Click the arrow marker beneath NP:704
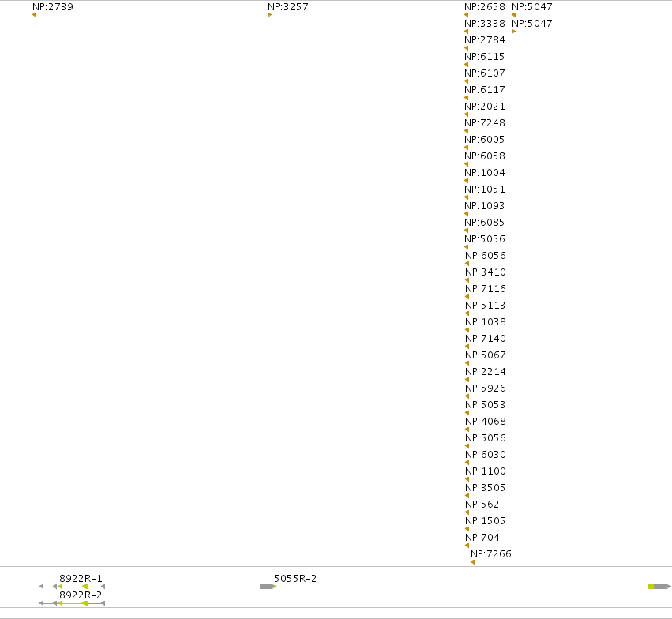This screenshot has width=672, height=619. coord(467,546)
